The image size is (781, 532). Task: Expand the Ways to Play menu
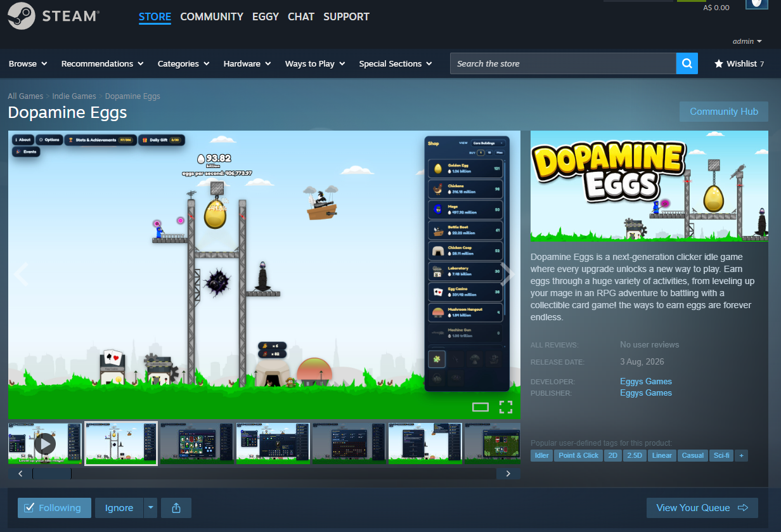[x=315, y=63]
